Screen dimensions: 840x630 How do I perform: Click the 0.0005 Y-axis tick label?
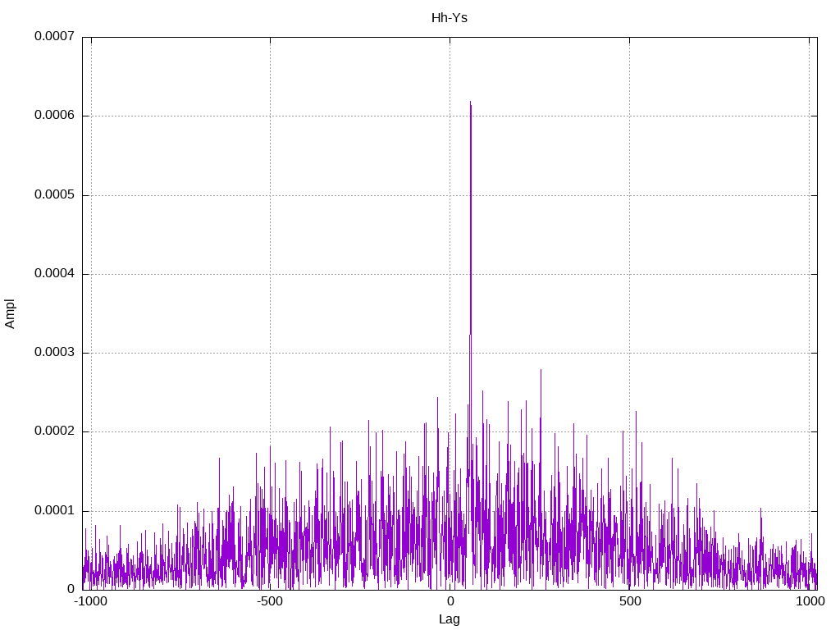click(55, 194)
